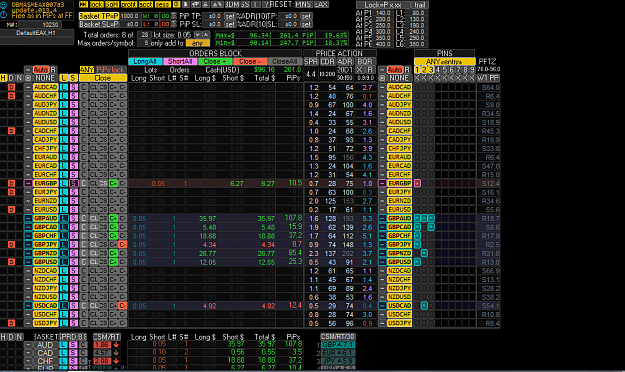Open 'only add to: any' selector
Viewport: 625px width, 372px height.
click(x=197, y=43)
